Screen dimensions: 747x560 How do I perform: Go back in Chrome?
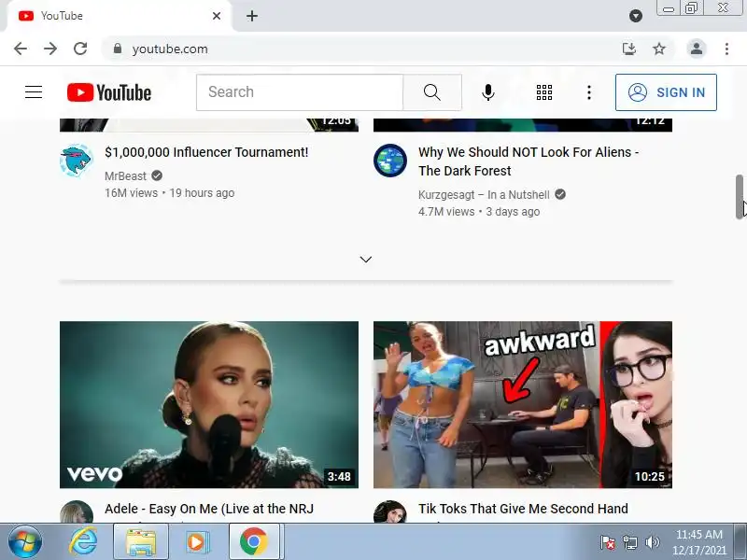pos(21,49)
